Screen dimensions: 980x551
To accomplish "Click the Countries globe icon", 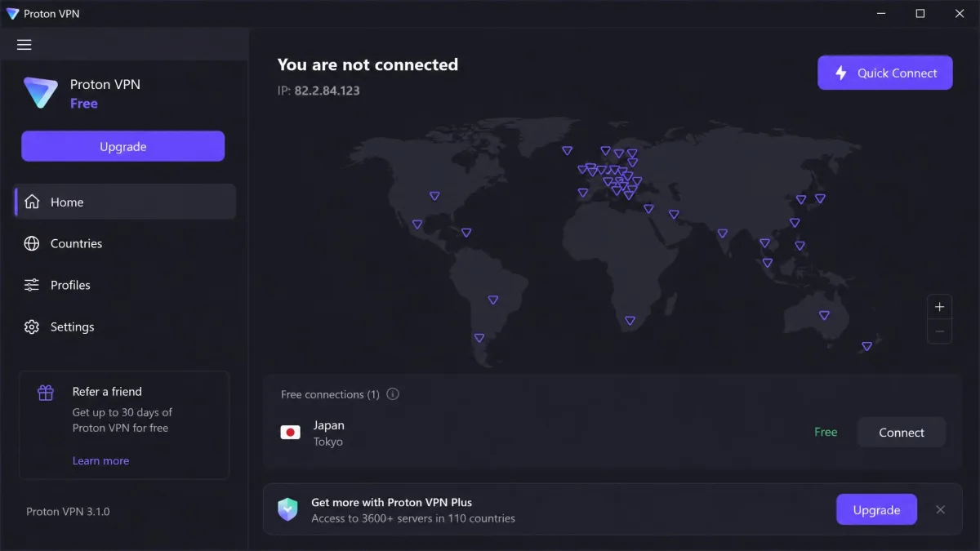I will click(x=32, y=243).
